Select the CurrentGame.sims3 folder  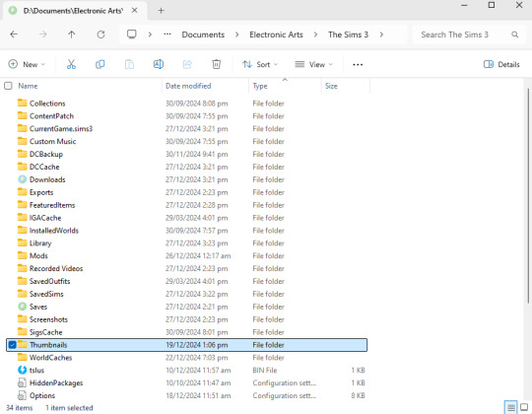click(x=61, y=128)
